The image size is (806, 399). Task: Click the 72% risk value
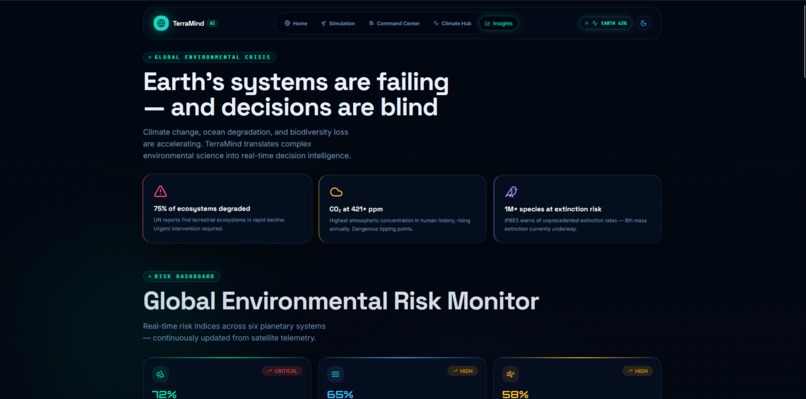tap(164, 395)
